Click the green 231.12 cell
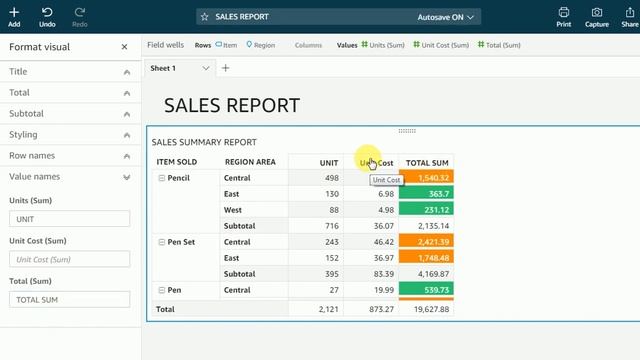Image resolution: width=640 pixels, height=360 pixels. click(x=426, y=209)
